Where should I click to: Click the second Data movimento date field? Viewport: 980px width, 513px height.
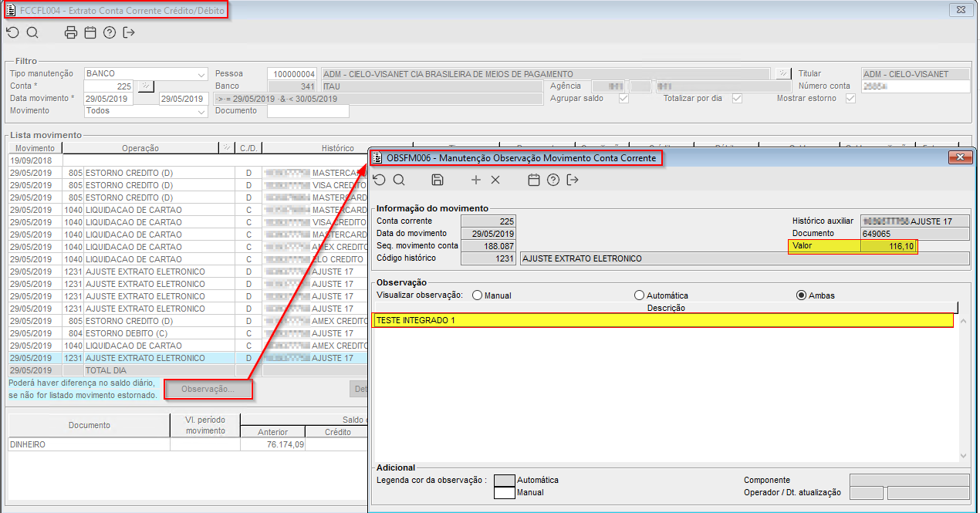(184, 99)
